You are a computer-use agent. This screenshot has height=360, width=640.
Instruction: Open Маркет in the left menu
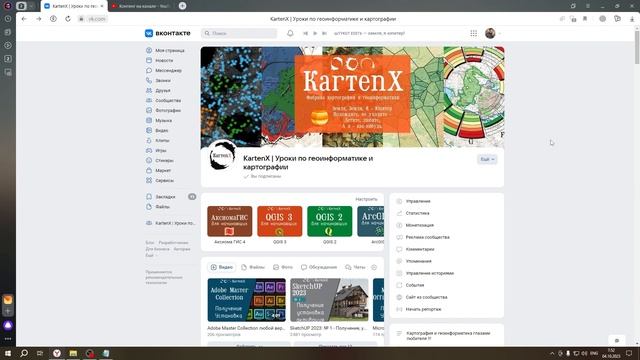coord(158,171)
